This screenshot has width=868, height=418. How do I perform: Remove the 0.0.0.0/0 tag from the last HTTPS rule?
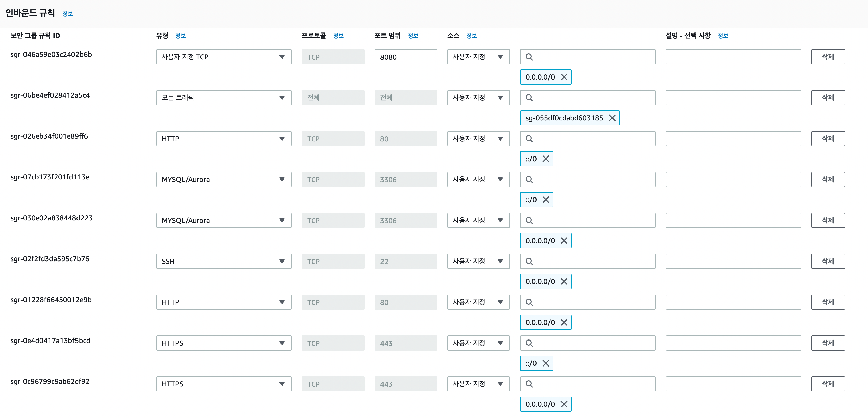point(564,404)
